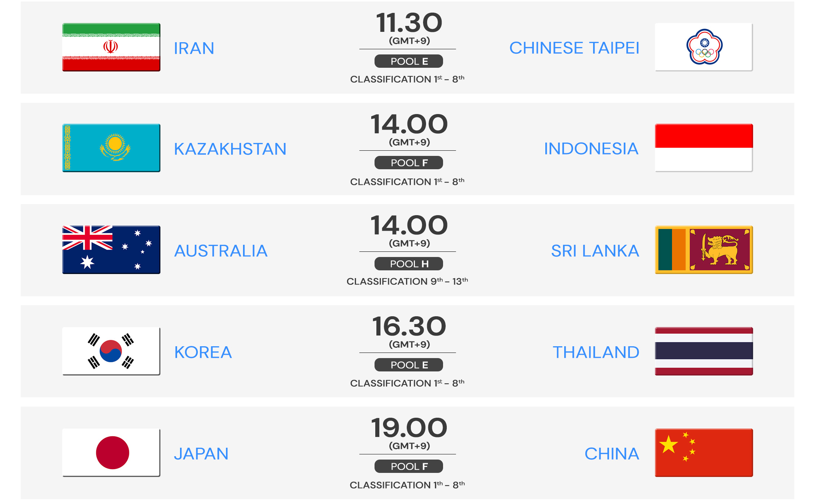Click the Sri Lanka flag
Screen dimensions: 815x504
pyautogui.click(x=704, y=250)
